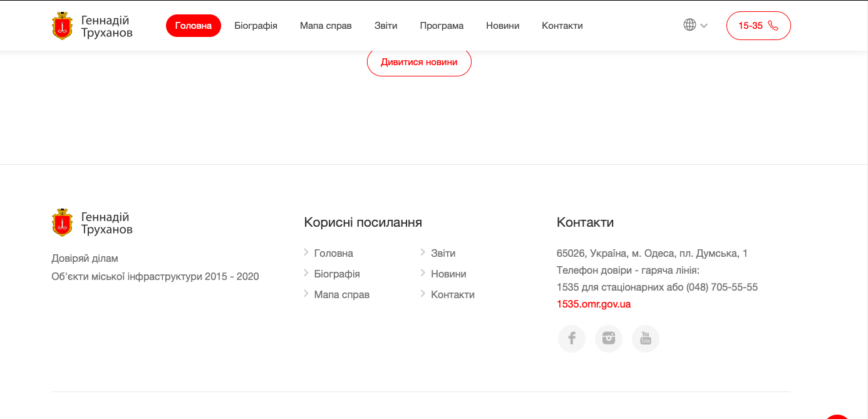Select Головна in the top navigation
The image size is (868, 419).
[194, 26]
